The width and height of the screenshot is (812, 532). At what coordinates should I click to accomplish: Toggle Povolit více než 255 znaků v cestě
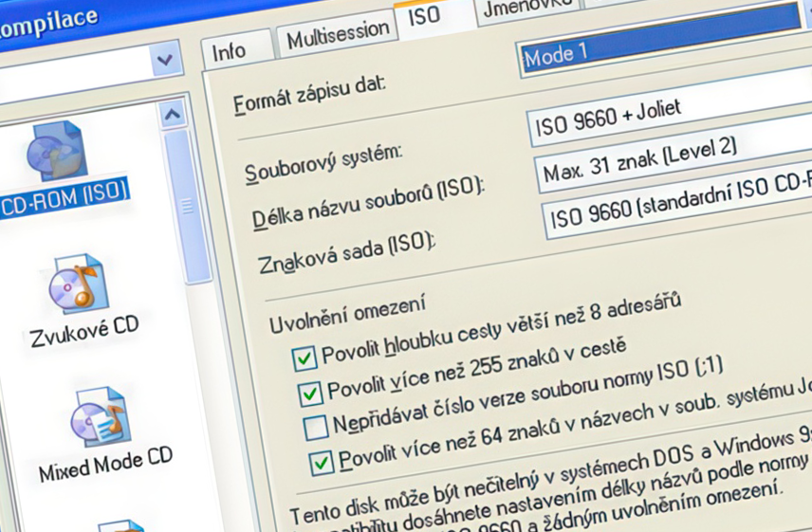pos(311,394)
